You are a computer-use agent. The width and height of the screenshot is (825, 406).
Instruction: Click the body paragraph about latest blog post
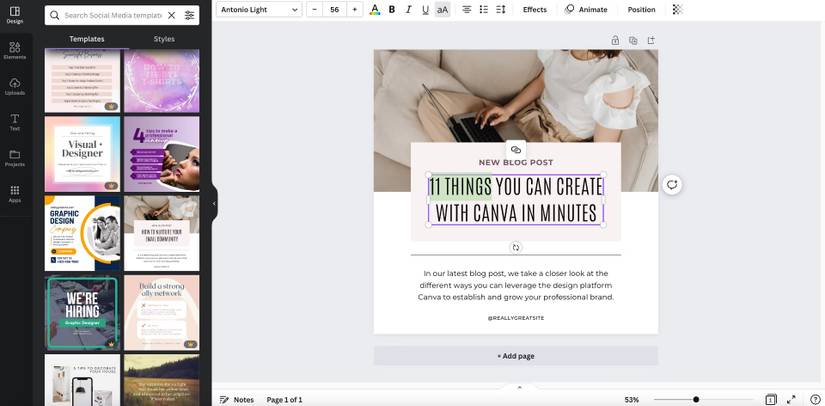[516, 285]
